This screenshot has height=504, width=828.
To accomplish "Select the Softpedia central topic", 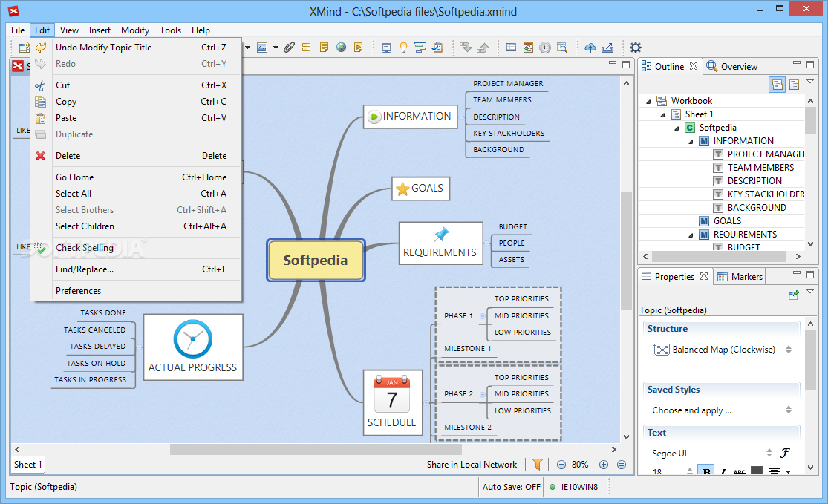I will (316, 261).
